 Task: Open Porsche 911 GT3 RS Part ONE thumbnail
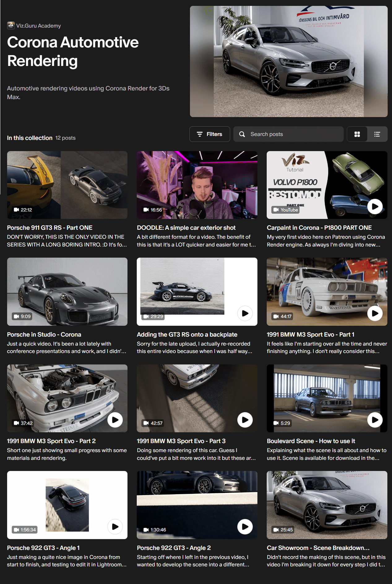coord(67,185)
